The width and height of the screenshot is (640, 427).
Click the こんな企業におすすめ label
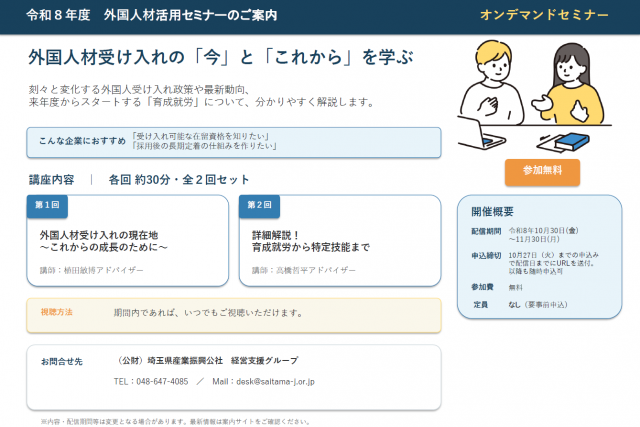click(82, 141)
